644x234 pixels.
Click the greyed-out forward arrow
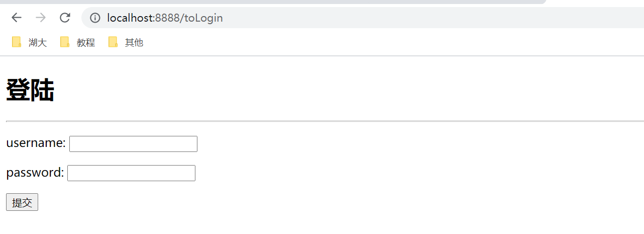click(41, 18)
